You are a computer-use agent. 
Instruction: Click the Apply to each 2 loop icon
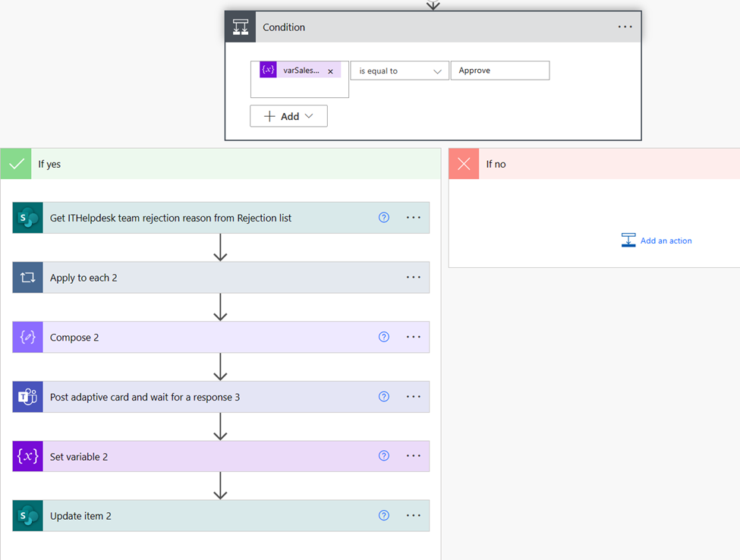click(28, 278)
